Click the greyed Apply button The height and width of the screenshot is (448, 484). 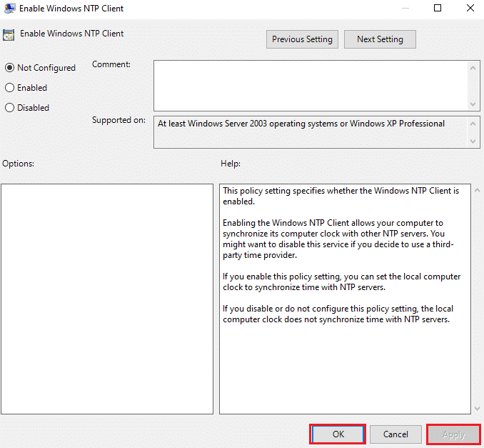[453, 434]
